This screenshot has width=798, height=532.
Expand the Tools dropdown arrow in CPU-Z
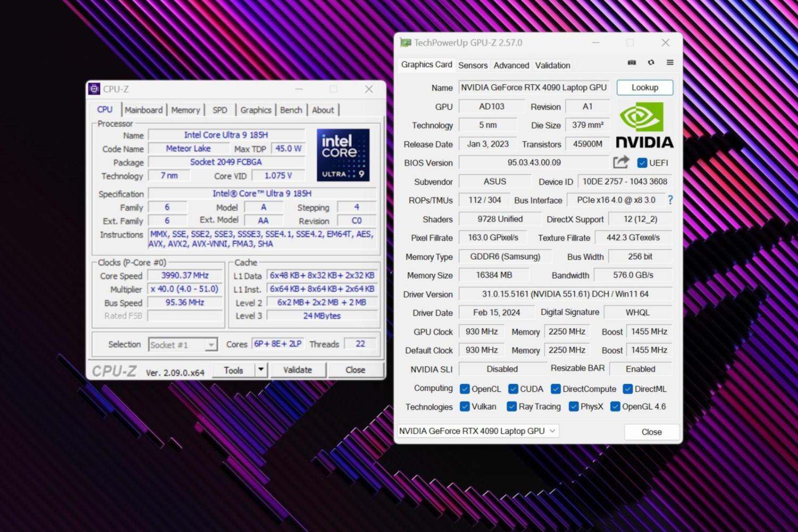click(261, 370)
